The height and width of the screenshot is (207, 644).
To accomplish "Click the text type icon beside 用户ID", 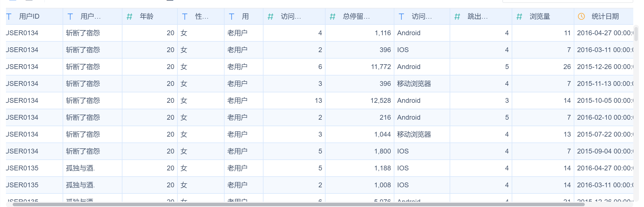I will click(9, 17).
